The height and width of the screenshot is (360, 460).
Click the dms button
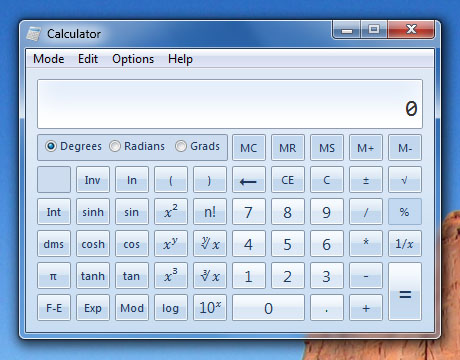point(54,244)
